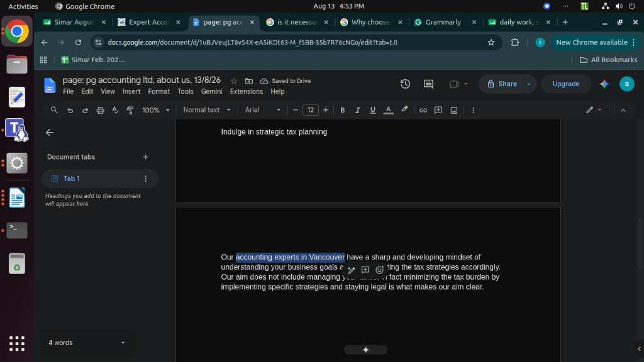Open version history clock icon
Viewport: 644px width, 362px height.
pos(405,84)
